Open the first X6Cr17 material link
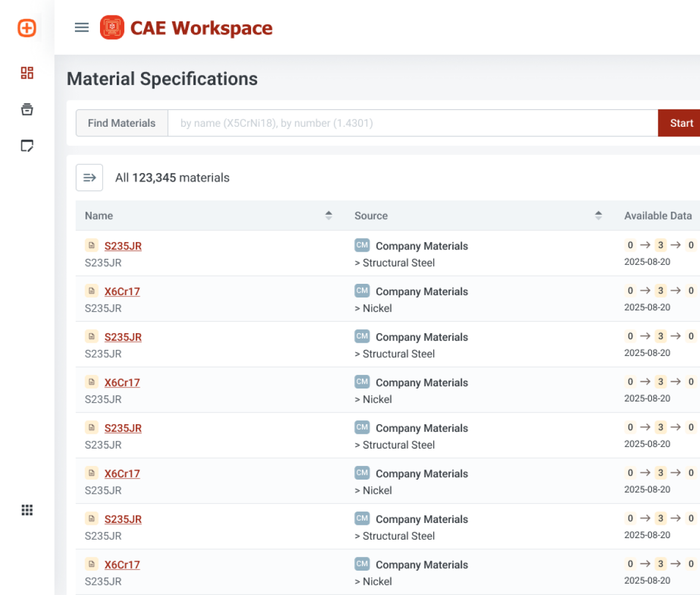Screen dimensions: 700x595 pos(122,292)
